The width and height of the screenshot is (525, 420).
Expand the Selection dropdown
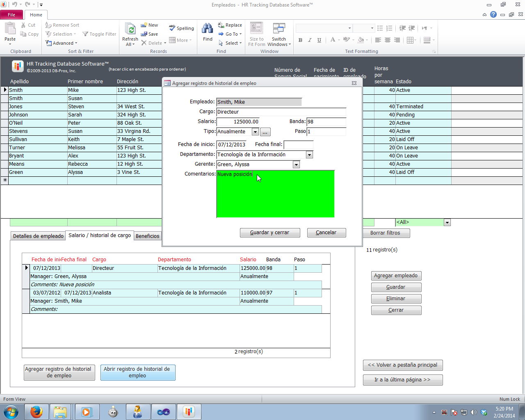click(75, 34)
